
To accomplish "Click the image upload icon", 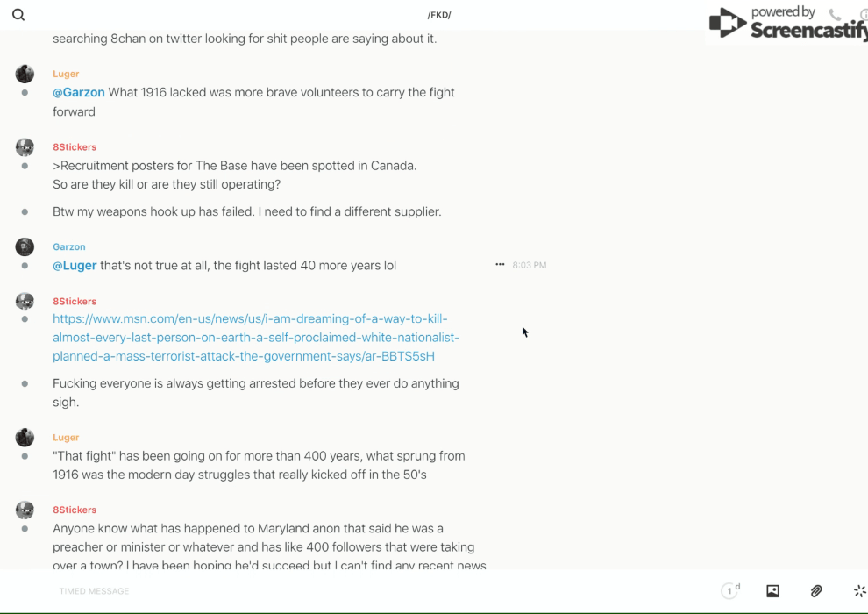I will pos(772,591).
